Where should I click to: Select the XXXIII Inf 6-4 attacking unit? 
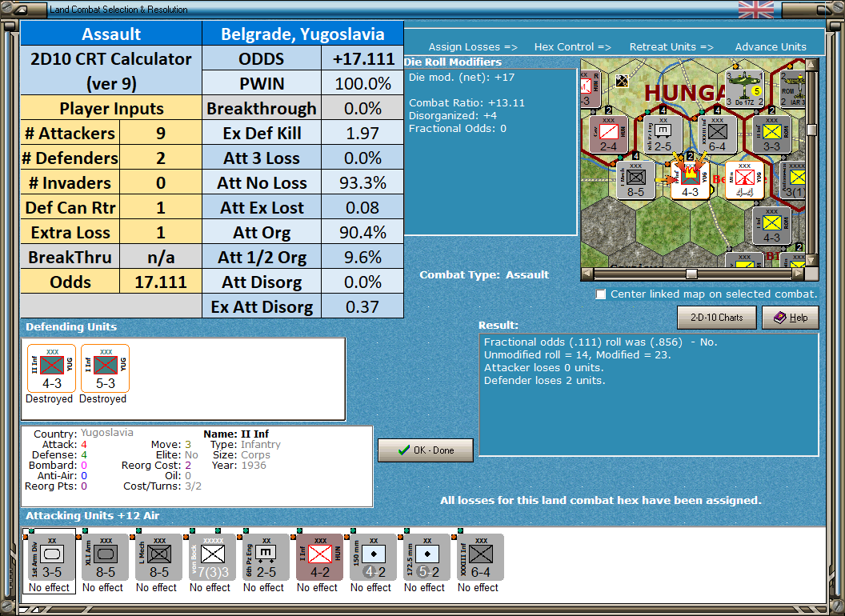[480, 558]
